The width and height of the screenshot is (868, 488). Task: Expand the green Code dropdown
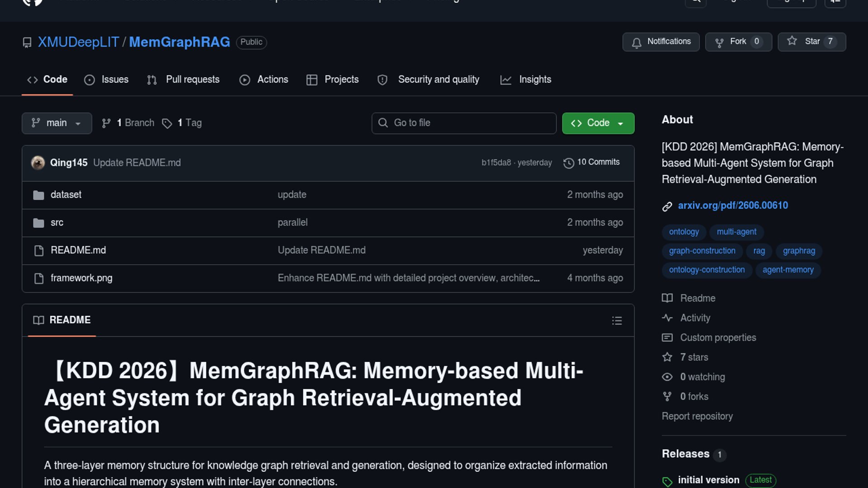[x=598, y=123]
